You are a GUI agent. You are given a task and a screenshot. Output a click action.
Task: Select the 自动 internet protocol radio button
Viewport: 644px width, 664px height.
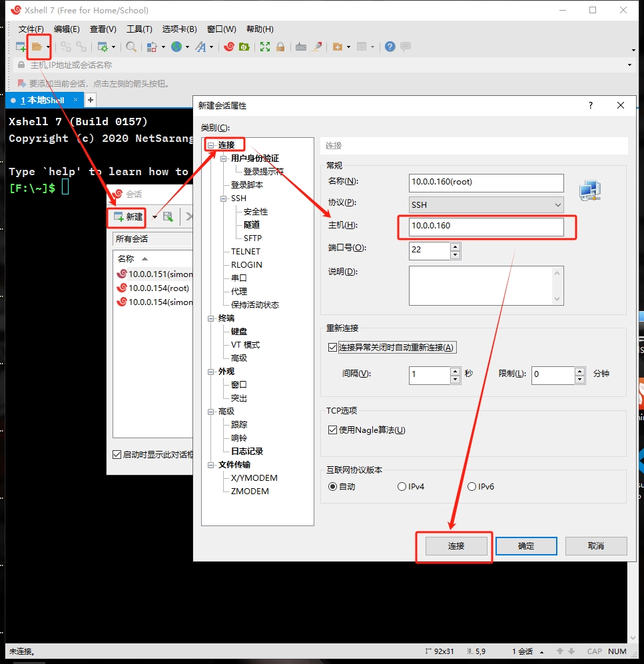point(333,487)
